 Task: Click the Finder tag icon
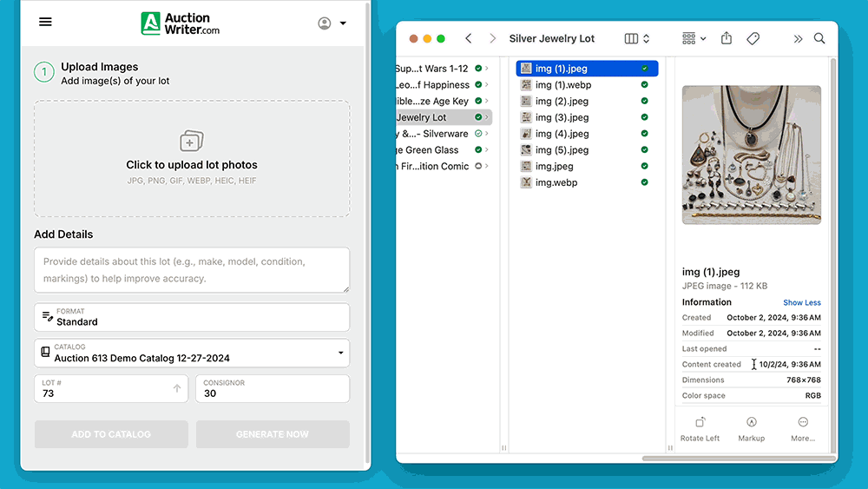(x=753, y=39)
